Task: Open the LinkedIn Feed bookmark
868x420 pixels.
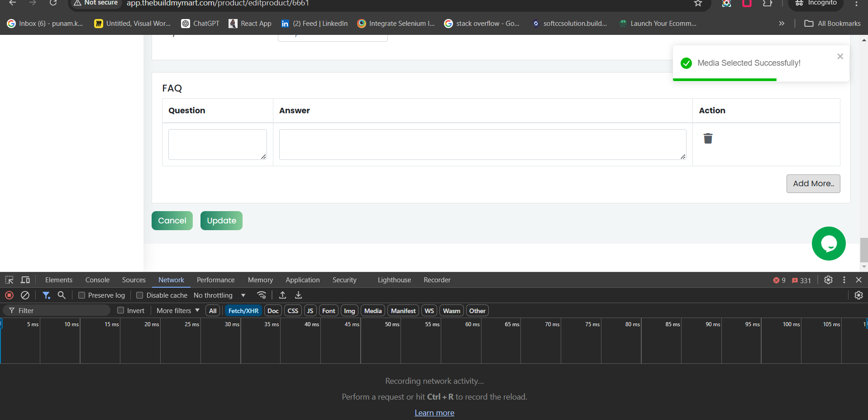Action: pyautogui.click(x=315, y=24)
